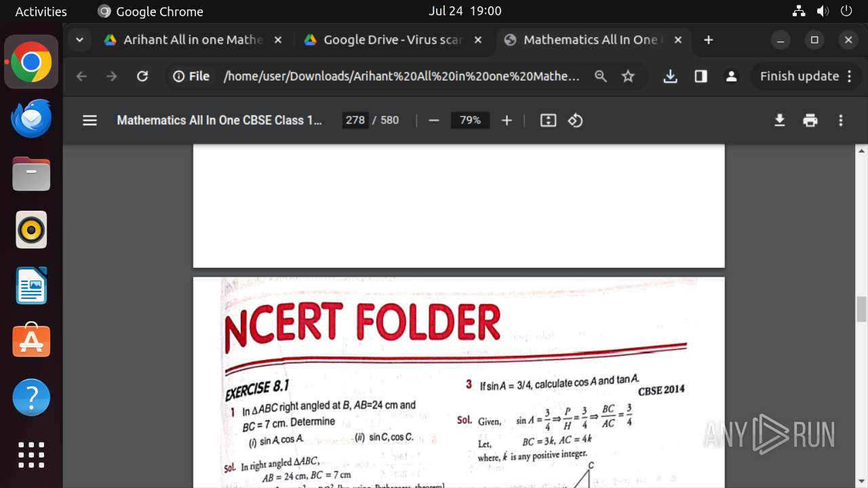Open Rhythmbox from the dock
This screenshot has height=488, width=868.
[x=31, y=229]
